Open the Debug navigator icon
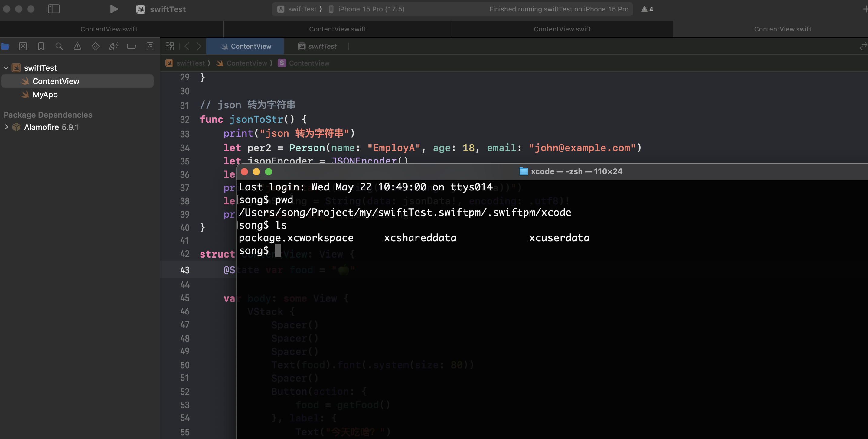 [113, 46]
